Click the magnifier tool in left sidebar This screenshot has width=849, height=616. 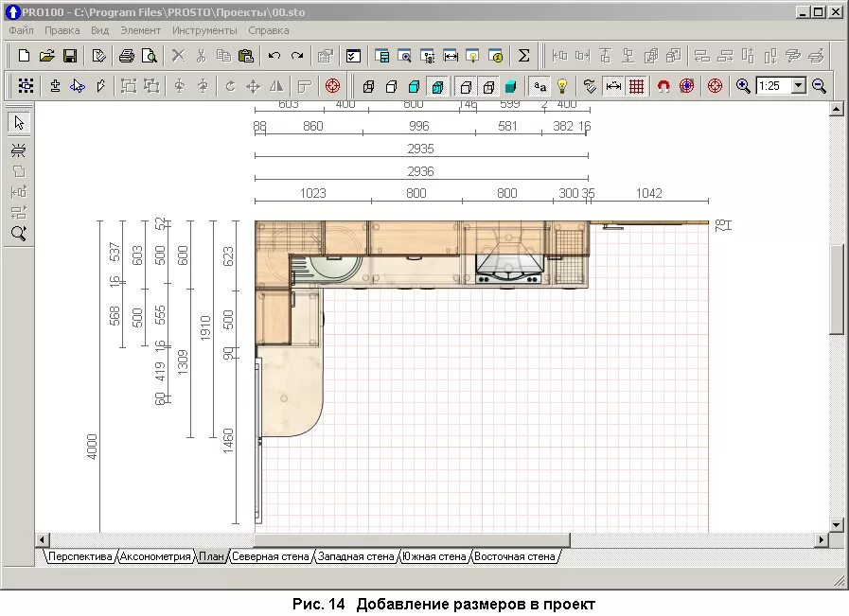click(19, 233)
